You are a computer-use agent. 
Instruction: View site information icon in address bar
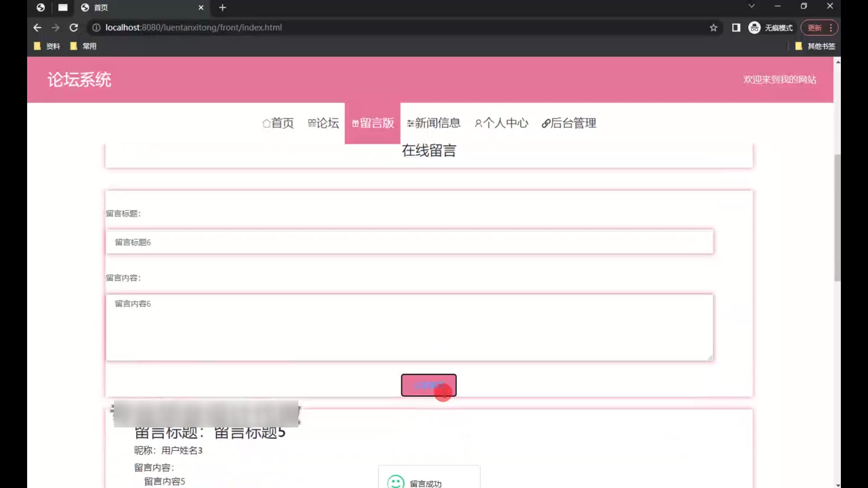point(96,28)
